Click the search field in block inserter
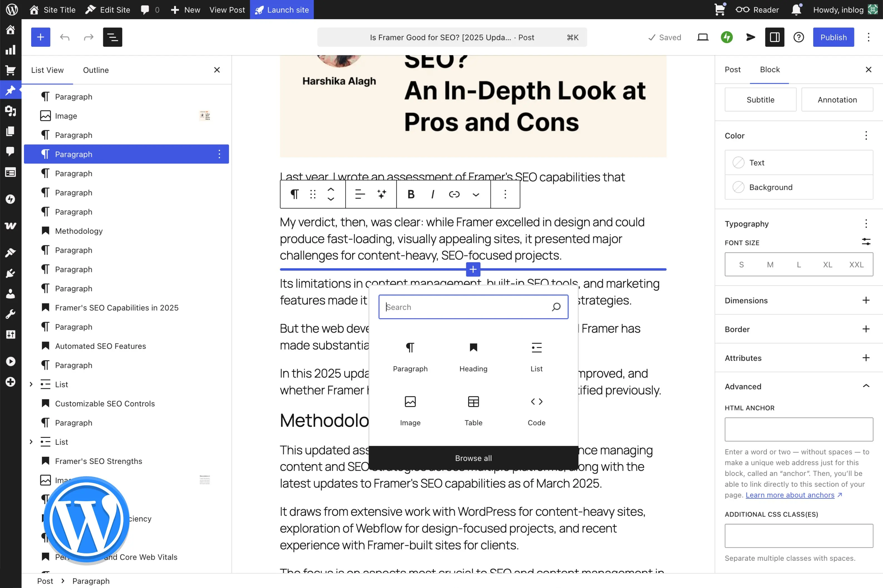883x588 pixels. pos(473,307)
